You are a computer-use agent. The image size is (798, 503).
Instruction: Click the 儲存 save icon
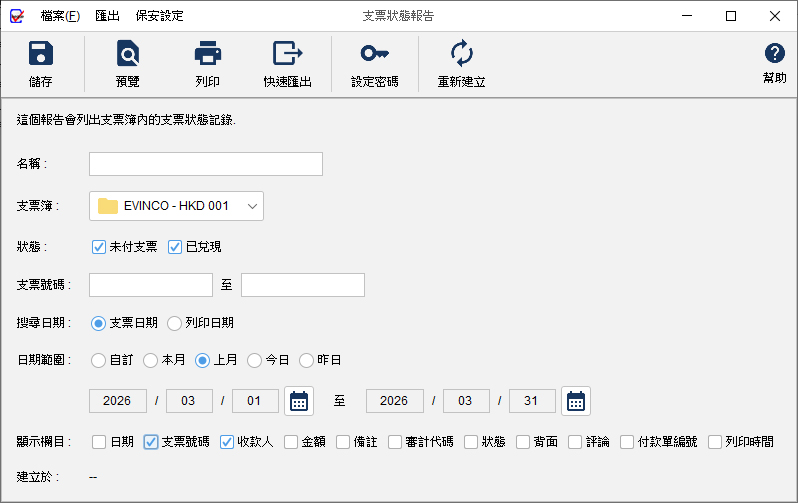coord(41,53)
